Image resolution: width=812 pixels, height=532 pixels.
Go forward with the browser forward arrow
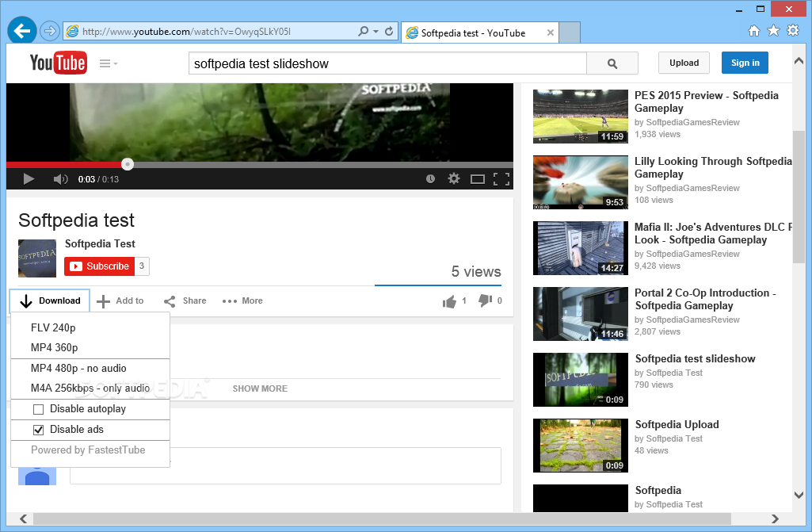[x=50, y=31]
